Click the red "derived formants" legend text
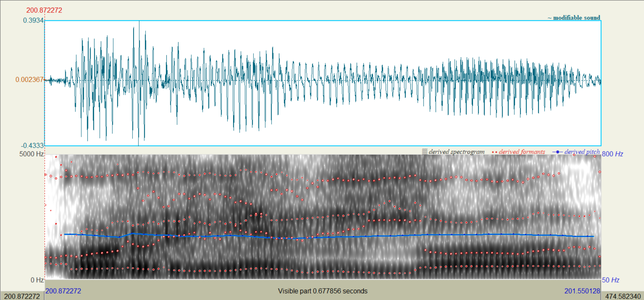 pyautogui.click(x=522, y=152)
